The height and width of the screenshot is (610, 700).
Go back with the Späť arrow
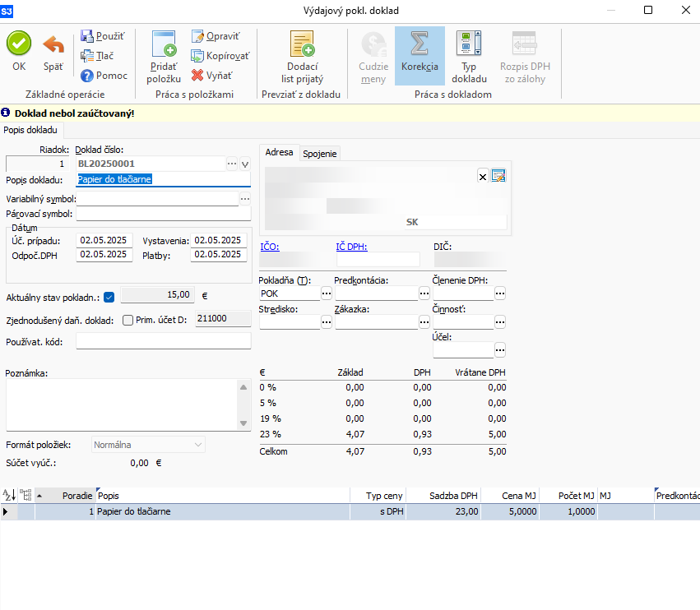53,51
